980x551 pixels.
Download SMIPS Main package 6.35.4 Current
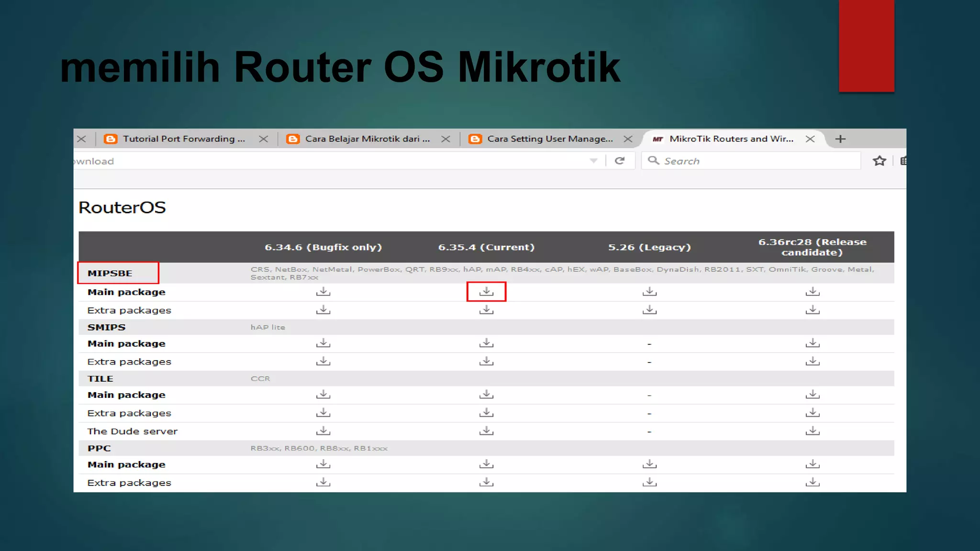point(486,343)
